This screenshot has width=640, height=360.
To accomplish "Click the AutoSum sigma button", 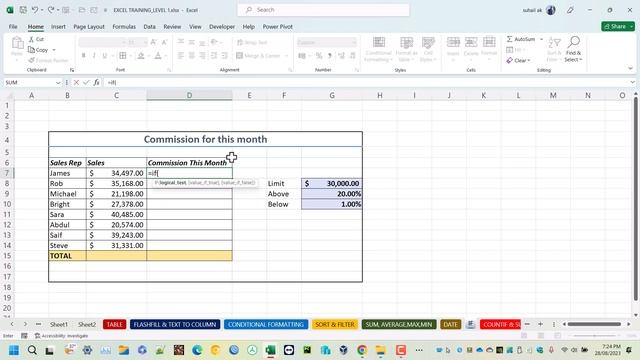I will coord(521,39).
